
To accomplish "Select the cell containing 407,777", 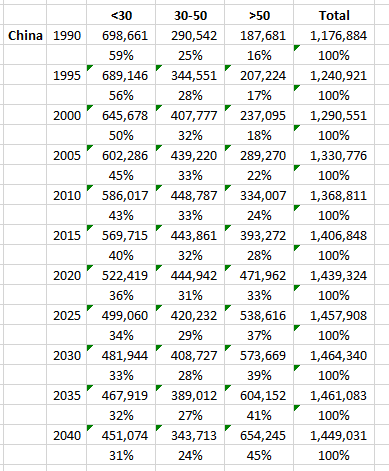I will [x=190, y=115].
